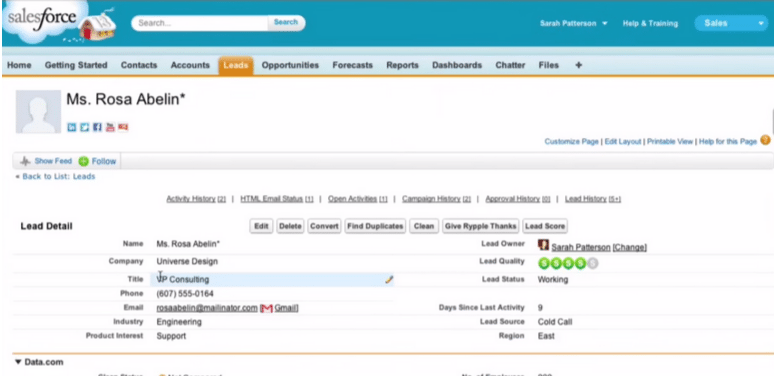Select the Leads tab
The image size is (774, 376).
coord(236,66)
